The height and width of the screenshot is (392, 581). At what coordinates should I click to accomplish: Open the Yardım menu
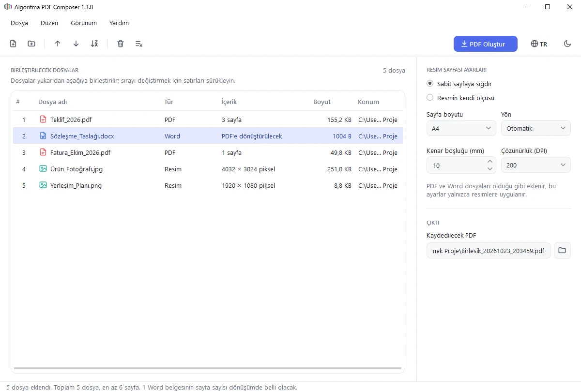pos(119,23)
